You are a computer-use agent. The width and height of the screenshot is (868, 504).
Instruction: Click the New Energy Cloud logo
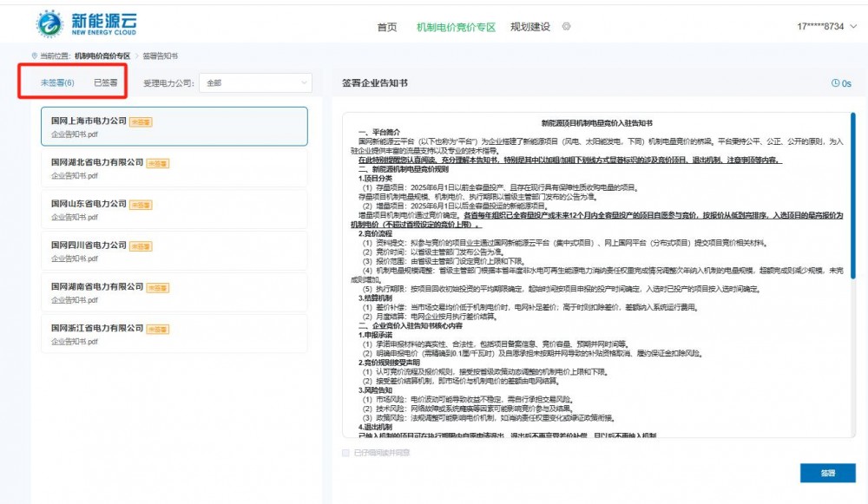(x=85, y=24)
